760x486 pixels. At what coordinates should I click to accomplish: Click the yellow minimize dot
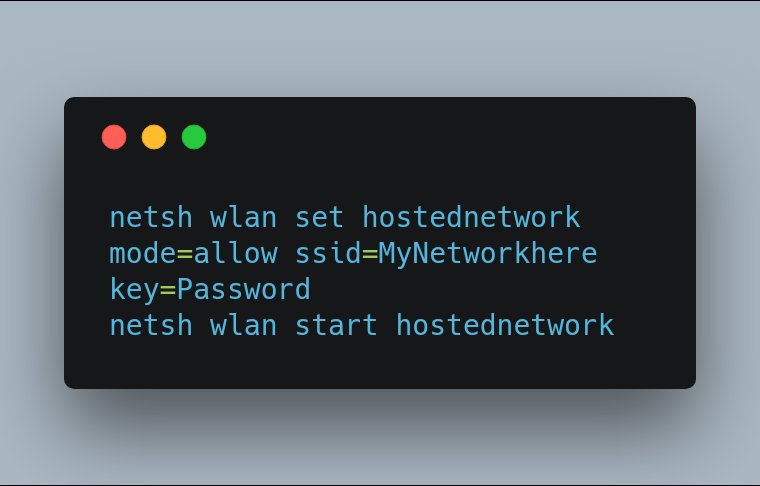[x=154, y=137]
